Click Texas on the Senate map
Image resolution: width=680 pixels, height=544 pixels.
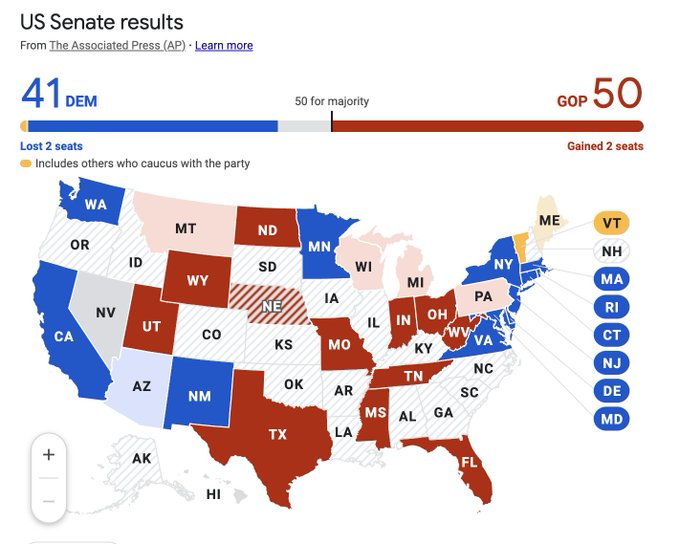coord(275,433)
